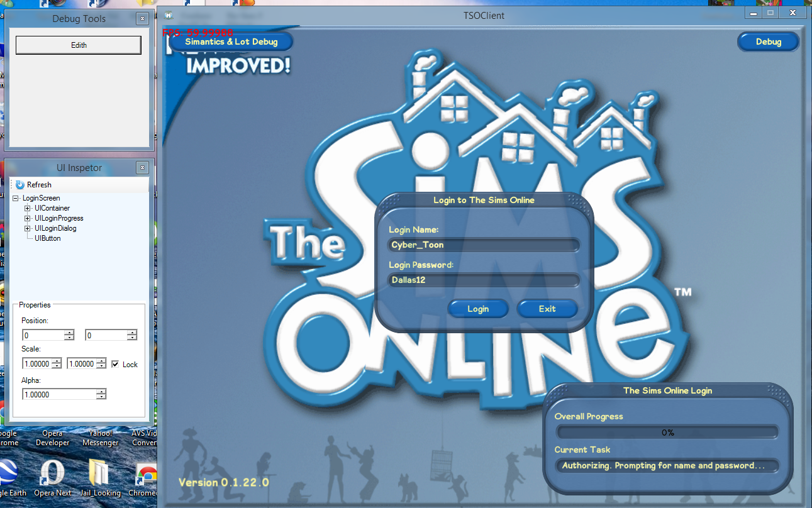
Task: Open the Chrome desktop shortcut icon
Action: (147, 474)
